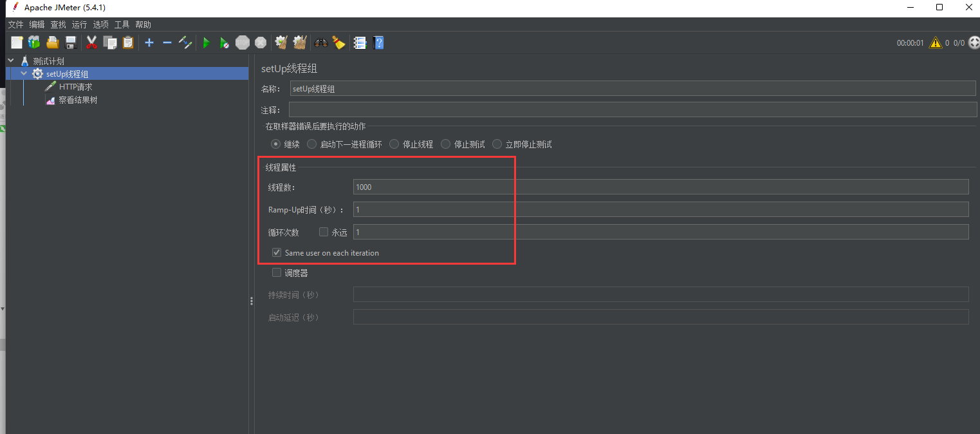
Task: Select the 停止测试 radio button
Action: [446, 144]
